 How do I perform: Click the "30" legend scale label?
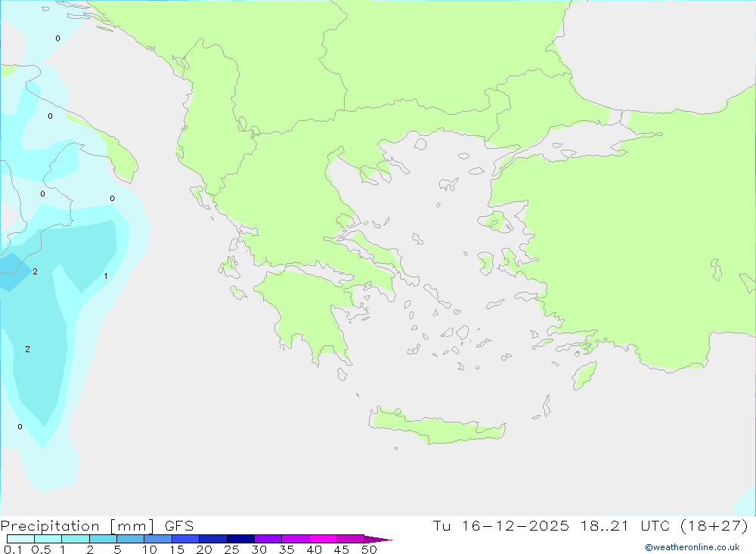click(x=259, y=549)
